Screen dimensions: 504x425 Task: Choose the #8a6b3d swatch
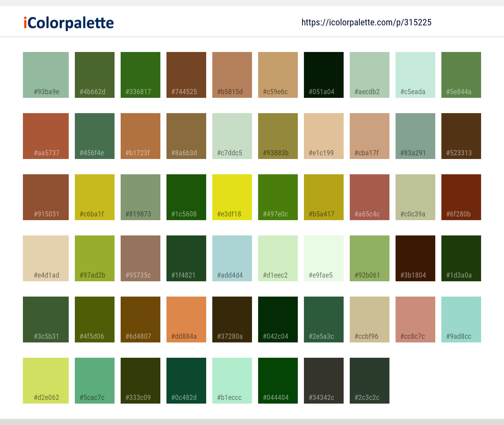pyautogui.click(x=186, y=136)
